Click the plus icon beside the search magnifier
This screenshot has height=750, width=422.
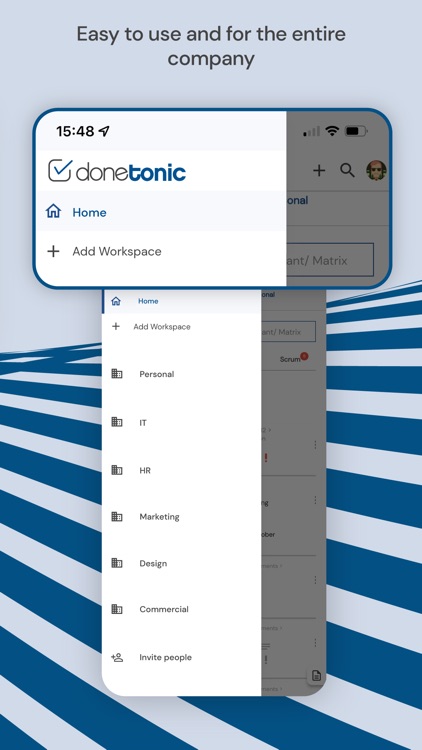[x=319, y=170]
